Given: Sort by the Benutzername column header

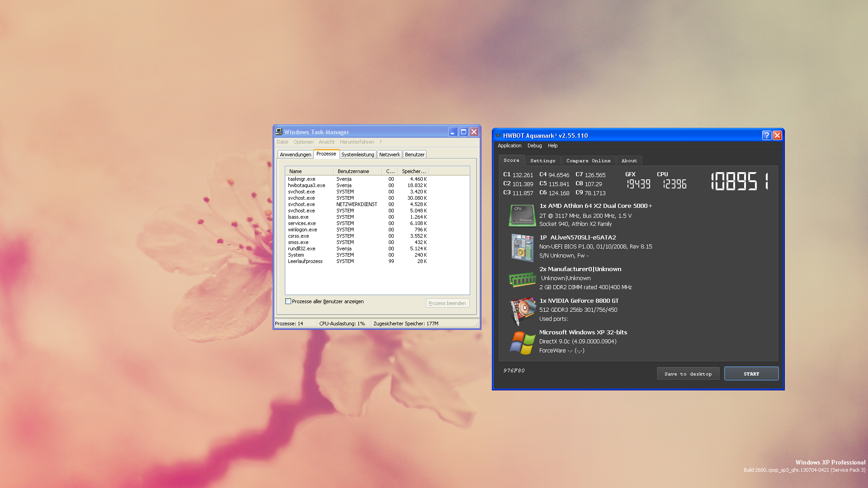Looking at the screenshot, I should click(x=358, y=171).
